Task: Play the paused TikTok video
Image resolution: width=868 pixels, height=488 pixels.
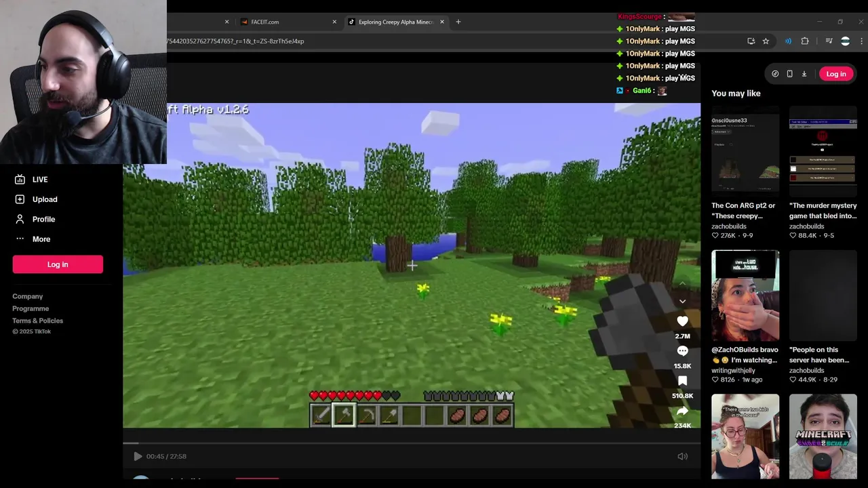Action: pos(137,456)
